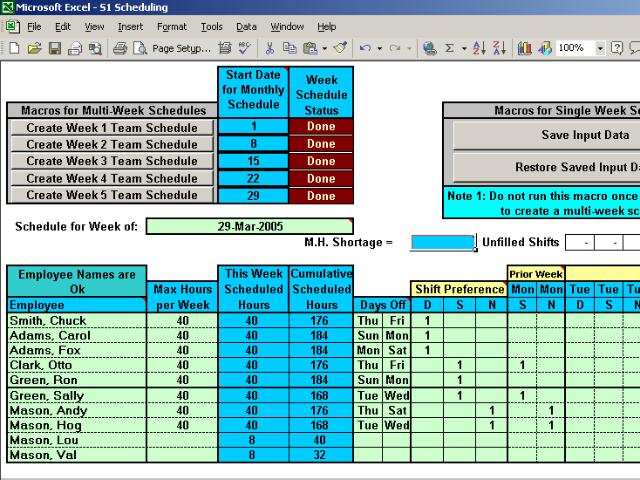Select the 29-Mar-2005 schedule week cell
640x480 pixels.
[249, 227]
